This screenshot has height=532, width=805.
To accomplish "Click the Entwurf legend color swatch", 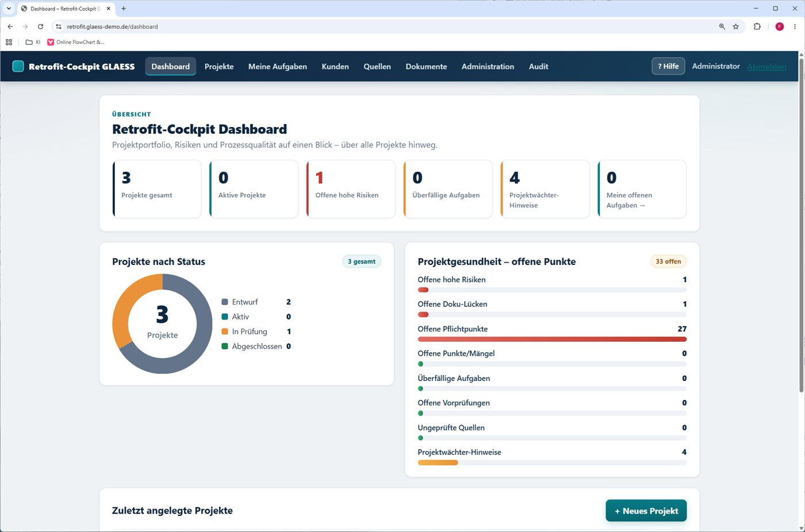I will tap(225, 302).
